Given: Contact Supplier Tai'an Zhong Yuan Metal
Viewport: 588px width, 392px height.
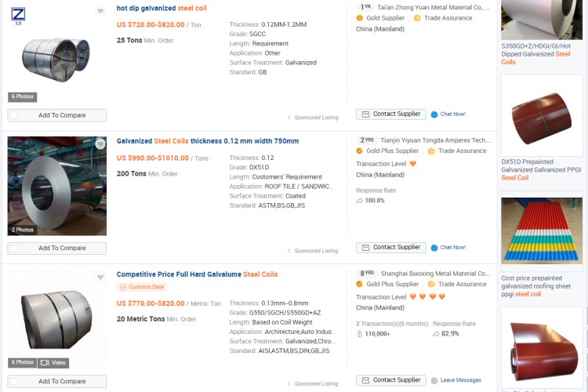Looking at the screenshot, I should click(391, 114).
